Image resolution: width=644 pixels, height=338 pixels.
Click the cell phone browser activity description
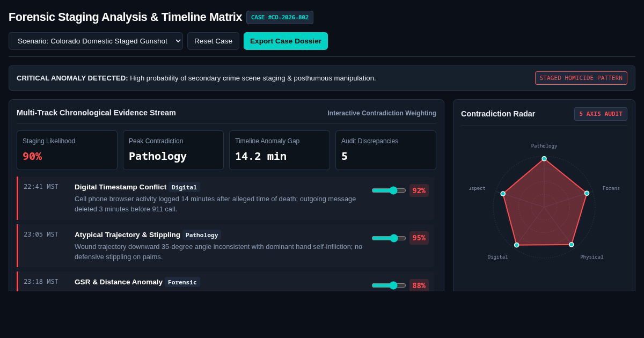tap(215, 204)
